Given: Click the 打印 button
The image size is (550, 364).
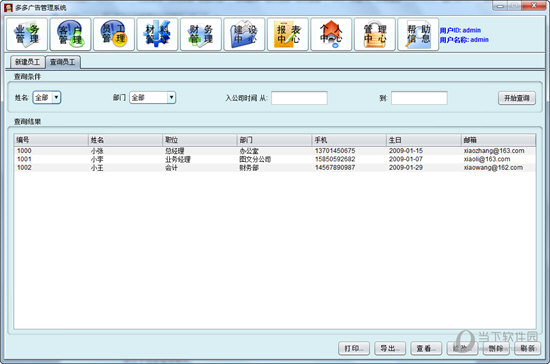Looking at the screenshot, I should (354, 348).
